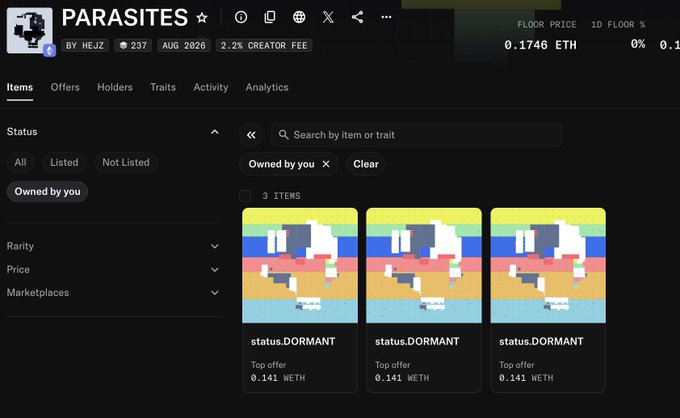Open the Traits tab
680x418 pixels.
coord(163,87)
